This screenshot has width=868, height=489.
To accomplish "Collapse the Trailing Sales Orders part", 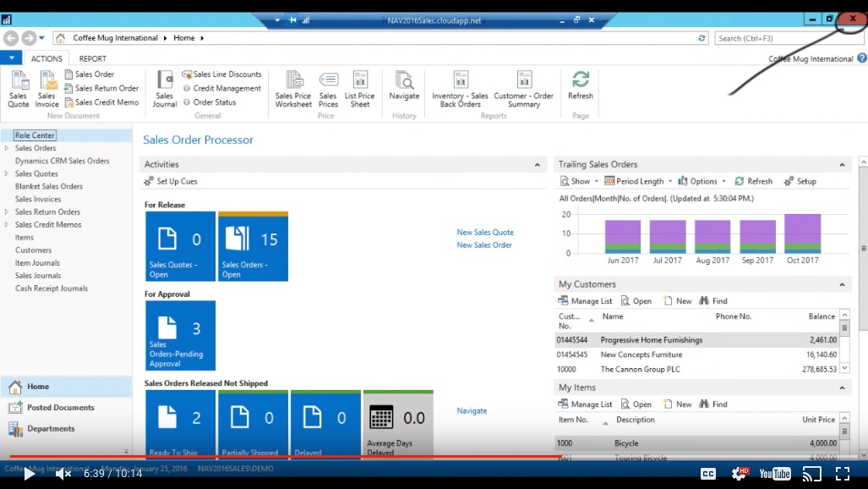I will [x=842, y=165].
